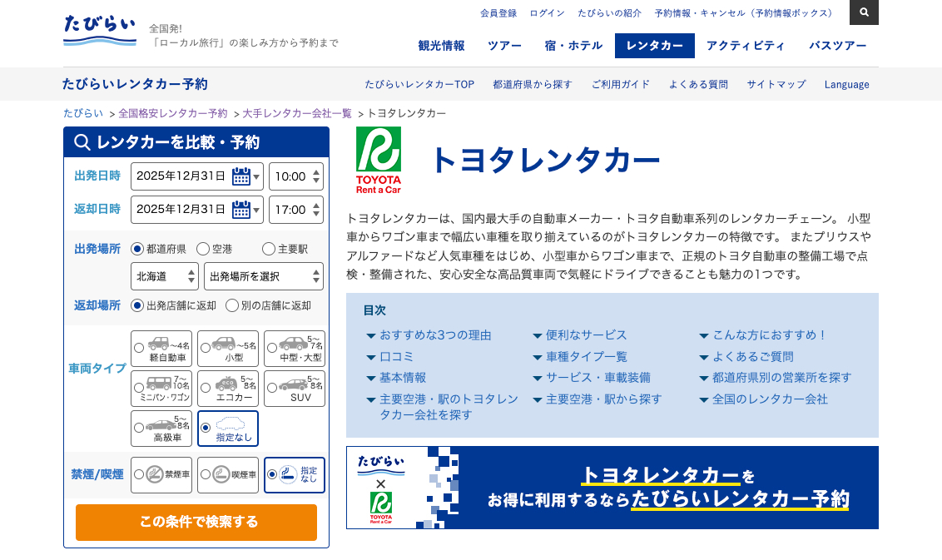Image resolution: width=942 pixels, height=560 pixels.
Task: Open よくある質問 in the sub-navigation menu
Action: pos(698,84)
